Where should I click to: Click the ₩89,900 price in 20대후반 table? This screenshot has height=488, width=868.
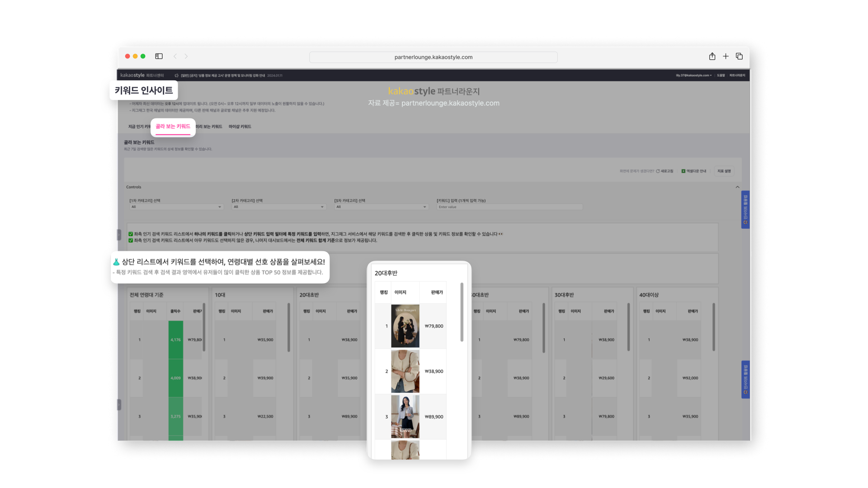point(434,417)
